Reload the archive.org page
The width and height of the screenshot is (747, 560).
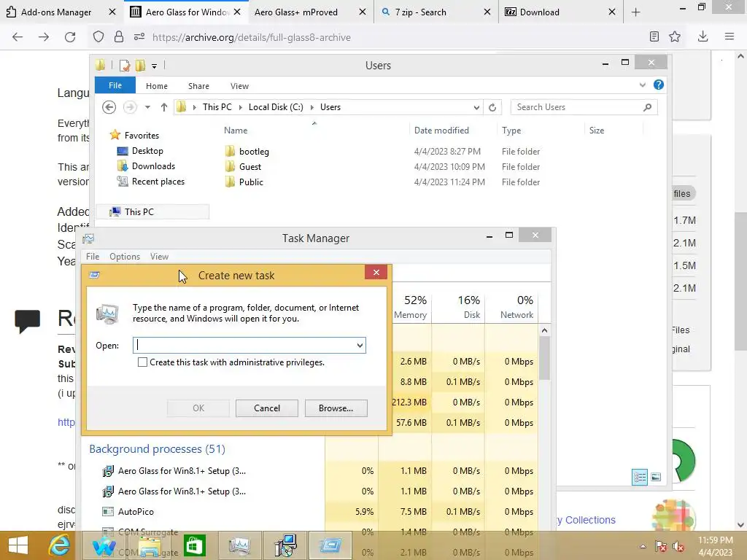(x=70, y=37)
